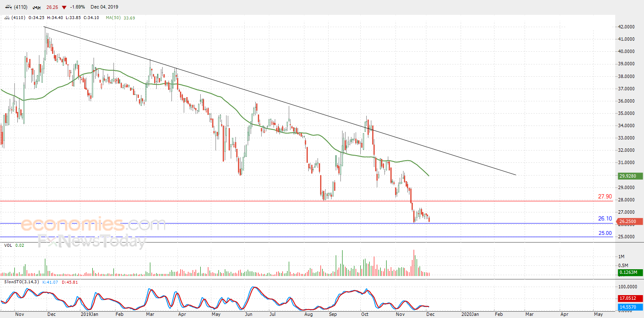Click the date Dec 04, 2019
The width and height of the screenshot is (644, 318).
click(x=105, y=7)
